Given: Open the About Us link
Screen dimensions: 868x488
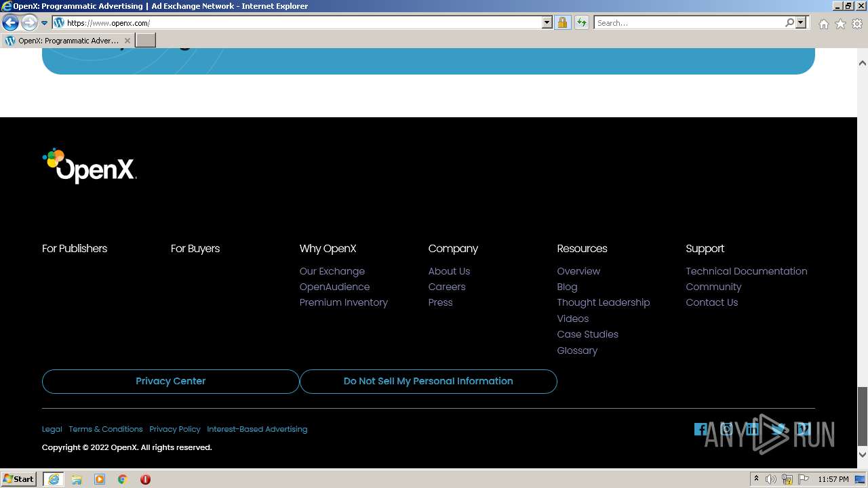Looking at the screenshot, I should (449, 271).
